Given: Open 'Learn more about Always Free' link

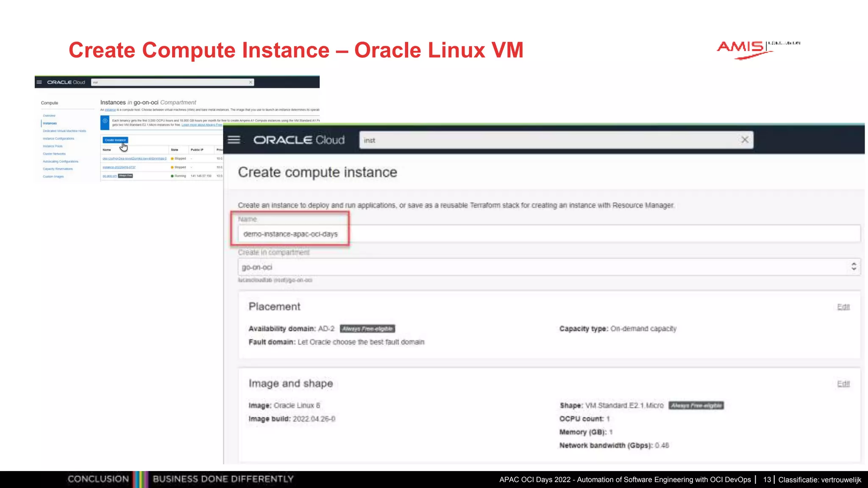Looking at the screenshot, I should pos(202,125).
